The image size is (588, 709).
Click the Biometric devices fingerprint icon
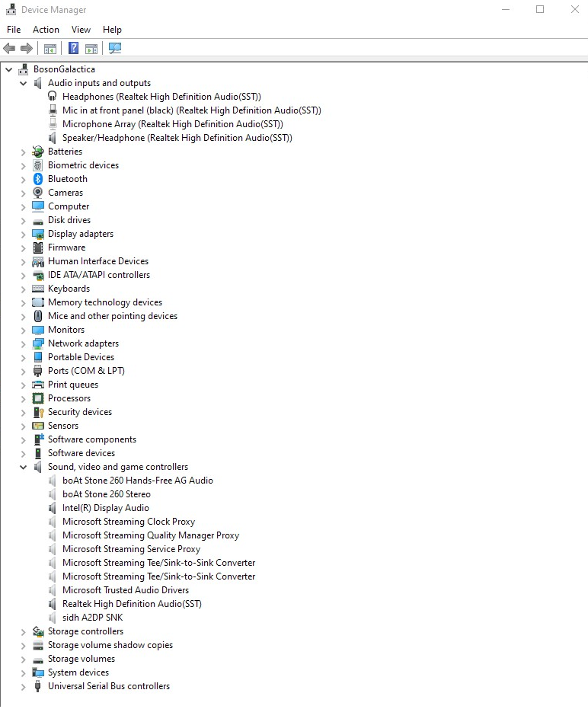click(38, 165)
